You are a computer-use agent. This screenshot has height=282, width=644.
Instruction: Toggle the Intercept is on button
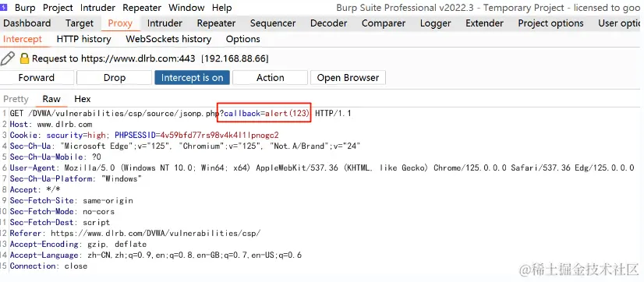193,78
